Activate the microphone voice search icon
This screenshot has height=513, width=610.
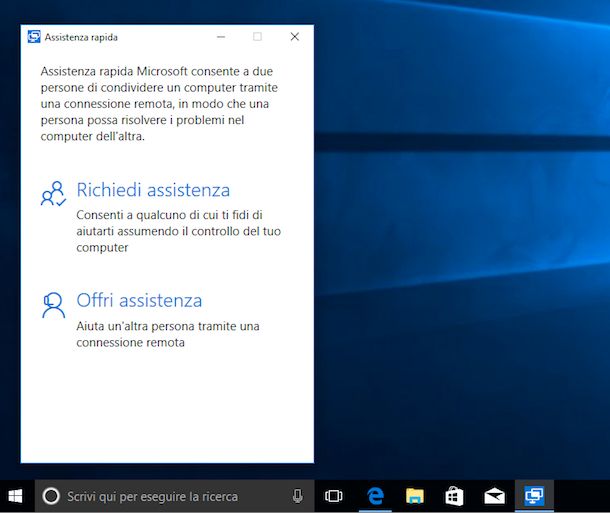click(x=298, y=496)
